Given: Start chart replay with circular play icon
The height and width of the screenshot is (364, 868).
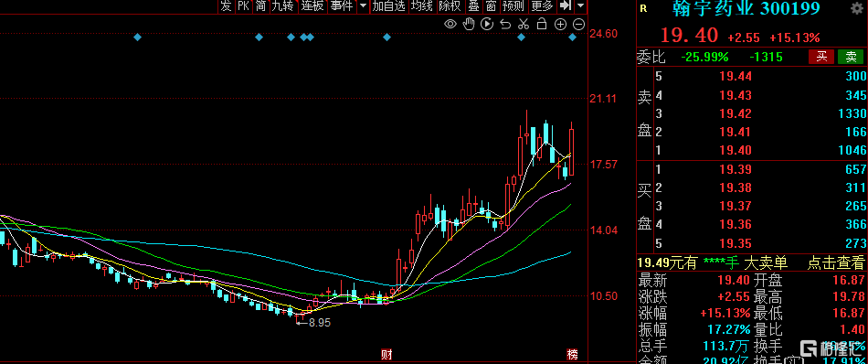Looking at the screenshot, I should click(x=487, y=24).
